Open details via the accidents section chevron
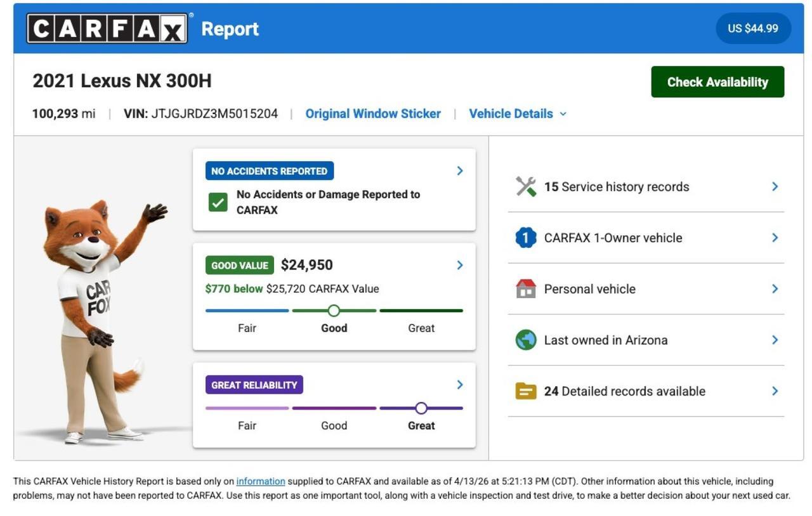The image size is (812, 516). [x=460, y=170]
